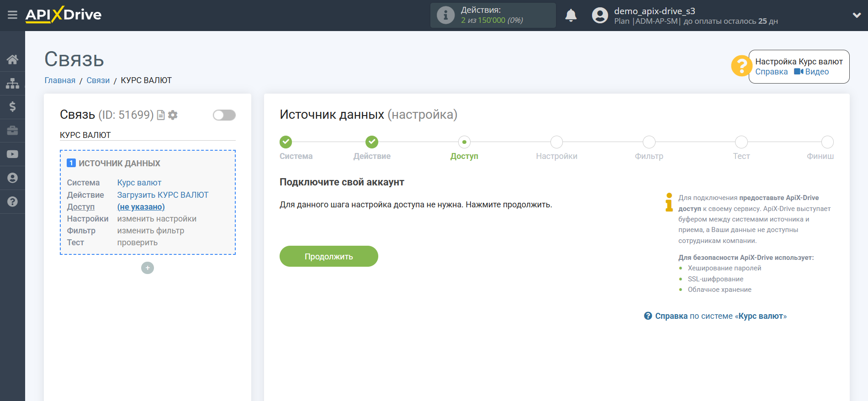868x401 pixels.
Task: Open the notifications bell
Action: [x=571, y=16]
